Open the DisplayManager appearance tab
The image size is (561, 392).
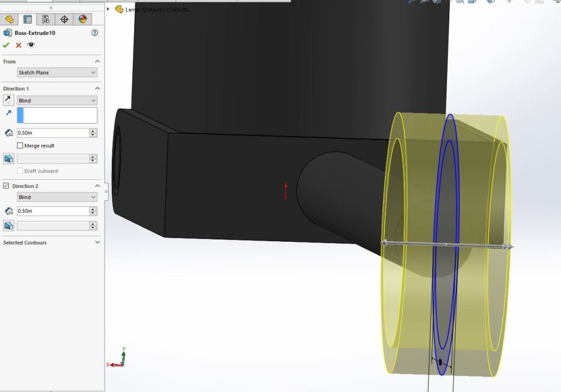82,20
